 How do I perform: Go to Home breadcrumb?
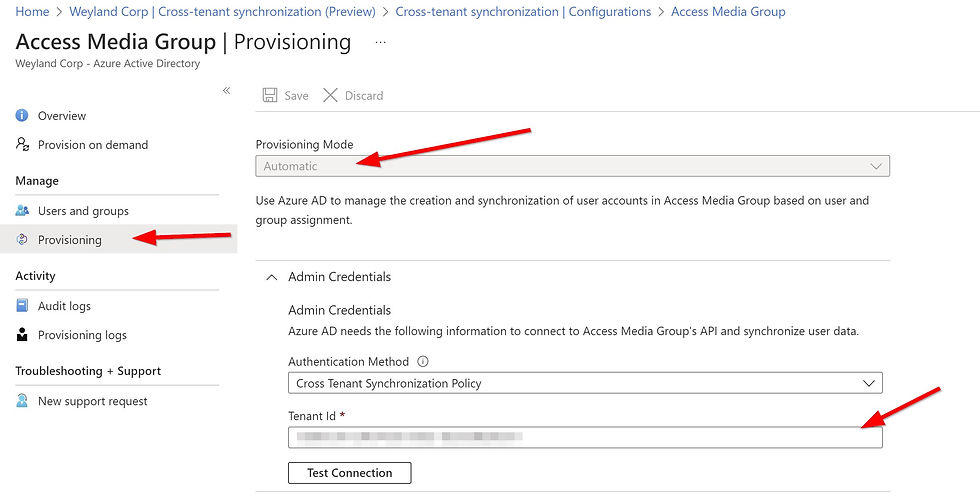click(x=32, y=12)
